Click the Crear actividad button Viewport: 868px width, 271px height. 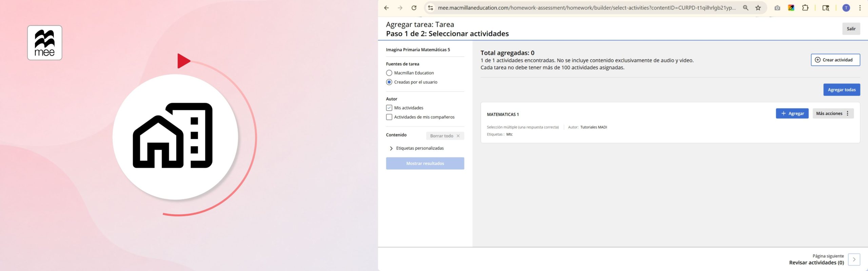point(835,60)
